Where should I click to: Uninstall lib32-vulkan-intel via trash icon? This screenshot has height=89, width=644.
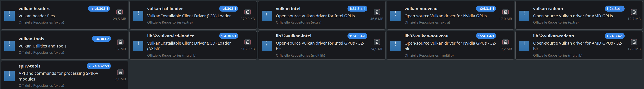[376, 42]
